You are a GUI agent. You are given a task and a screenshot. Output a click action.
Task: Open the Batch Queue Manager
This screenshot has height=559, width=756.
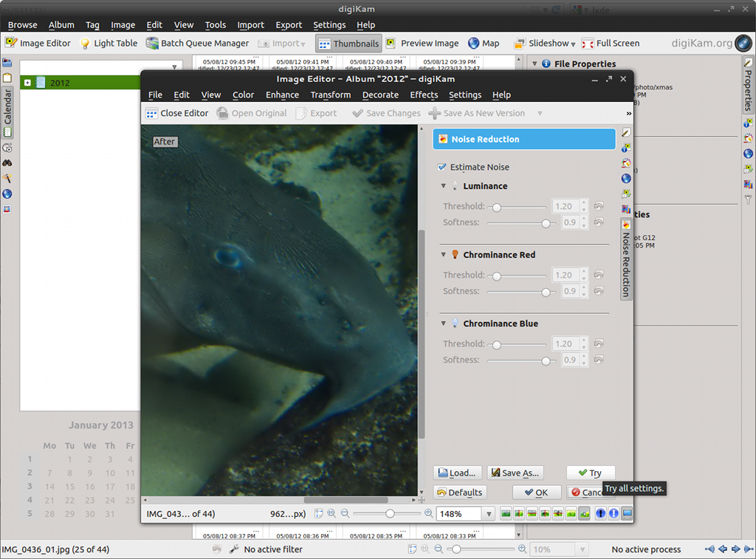(x=197, y=44)
